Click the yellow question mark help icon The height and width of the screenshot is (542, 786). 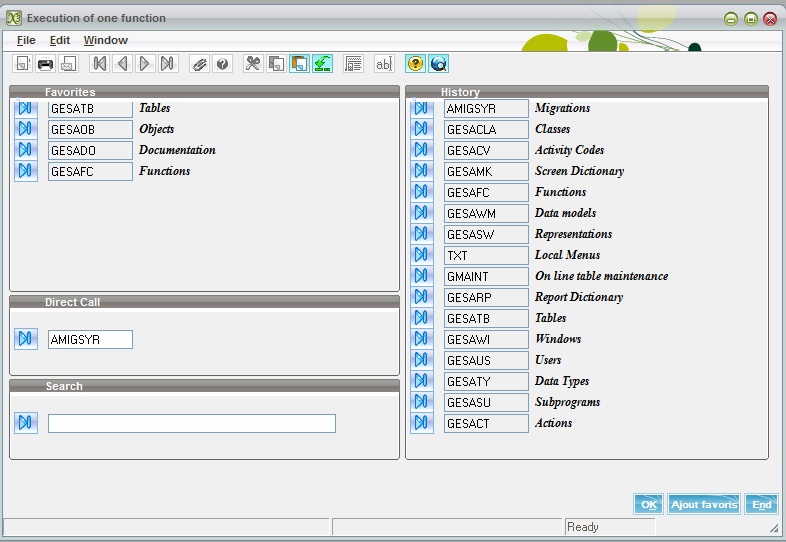415,64
